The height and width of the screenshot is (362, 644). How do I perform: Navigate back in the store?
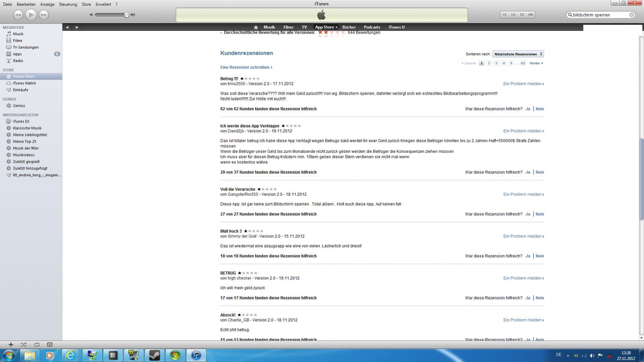point(67,27)
